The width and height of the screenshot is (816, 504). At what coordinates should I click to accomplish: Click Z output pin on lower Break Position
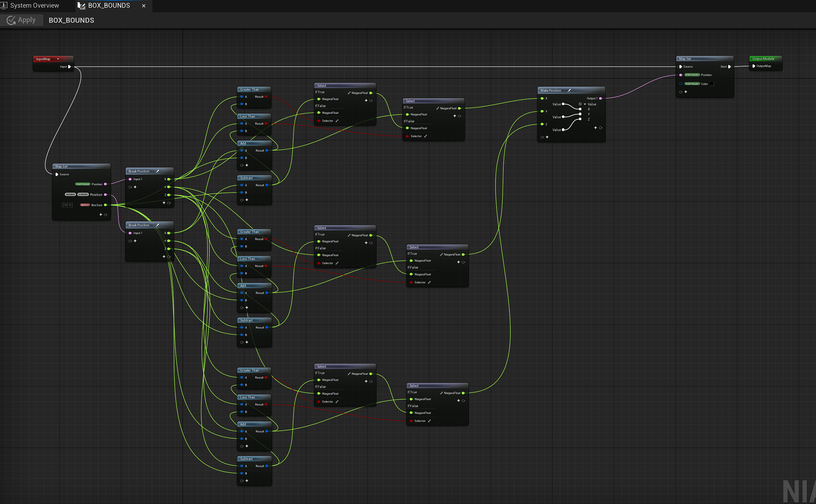(169, 249)
